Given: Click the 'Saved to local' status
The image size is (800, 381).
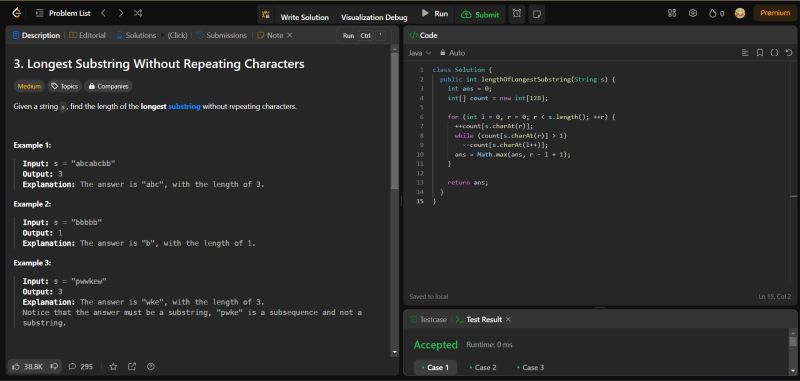Looking at the screenshot, I should pyautogui.click(x=429, y=296).
